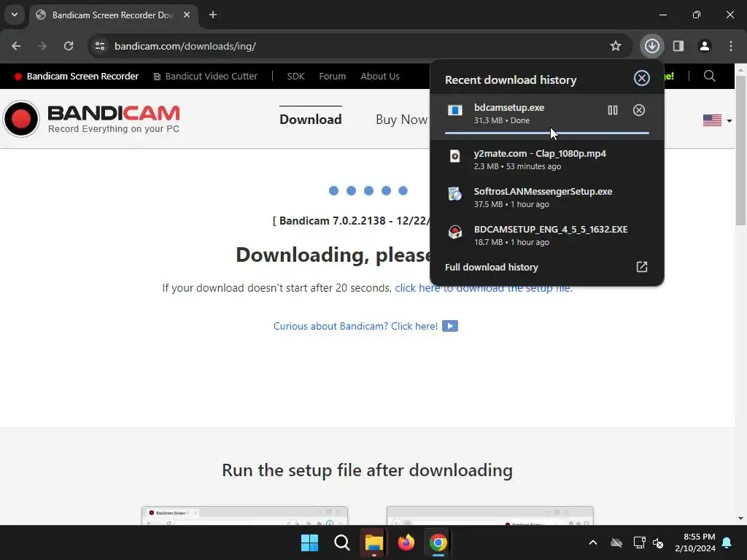This screenshot has height=560, width=747.
Task: Click the download progress bar for bdcamsetup.exe
Action: tap(547, 133)
